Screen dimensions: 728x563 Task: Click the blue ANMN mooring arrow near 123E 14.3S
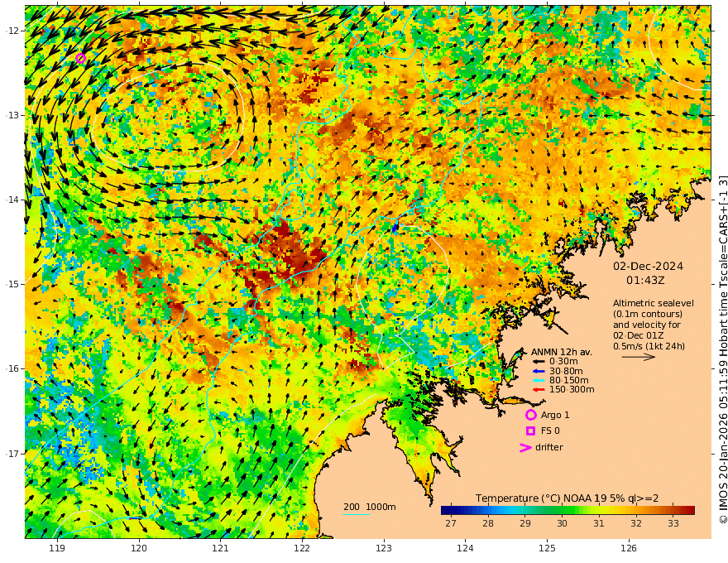[x=395, y=227]
